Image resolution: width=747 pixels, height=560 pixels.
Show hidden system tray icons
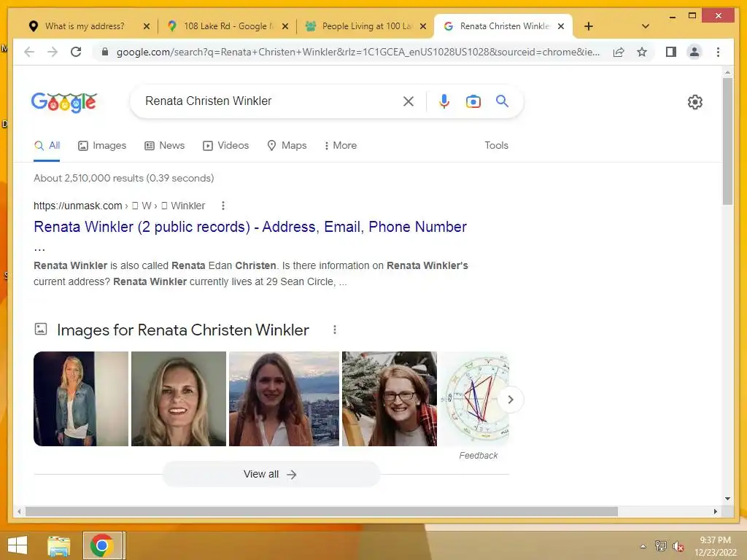click(643, 546)
